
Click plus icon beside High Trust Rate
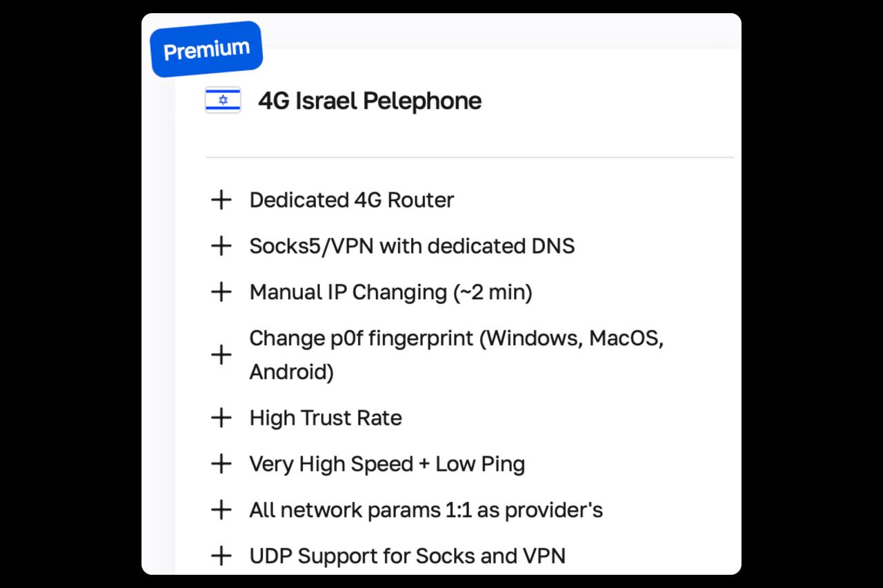(221, 418)
